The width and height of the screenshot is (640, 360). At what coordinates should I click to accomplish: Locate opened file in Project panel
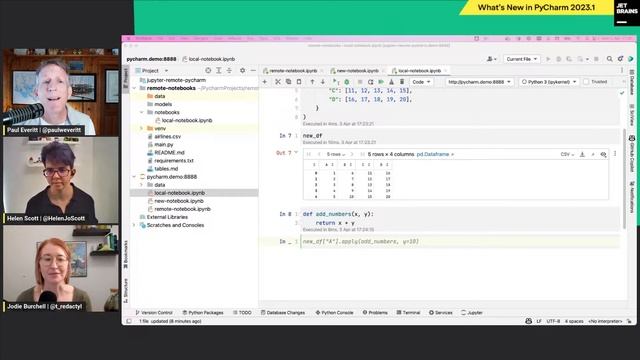click(208, 71)
